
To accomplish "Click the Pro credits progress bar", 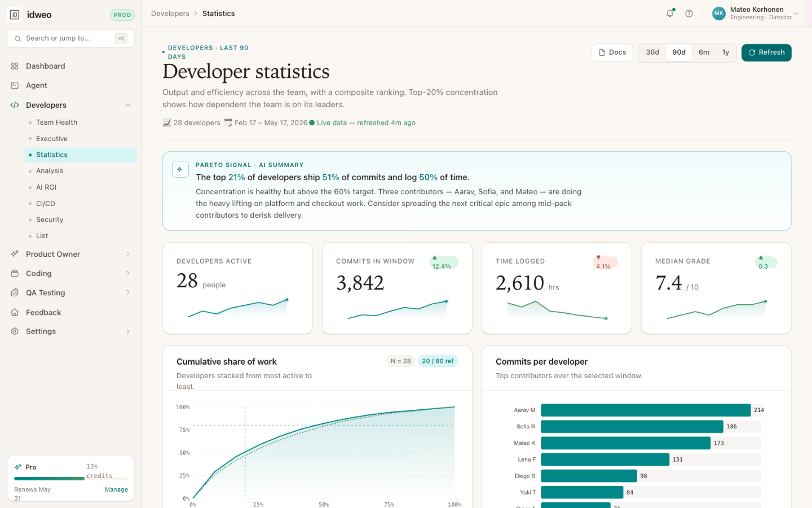I will click(70, 479).
